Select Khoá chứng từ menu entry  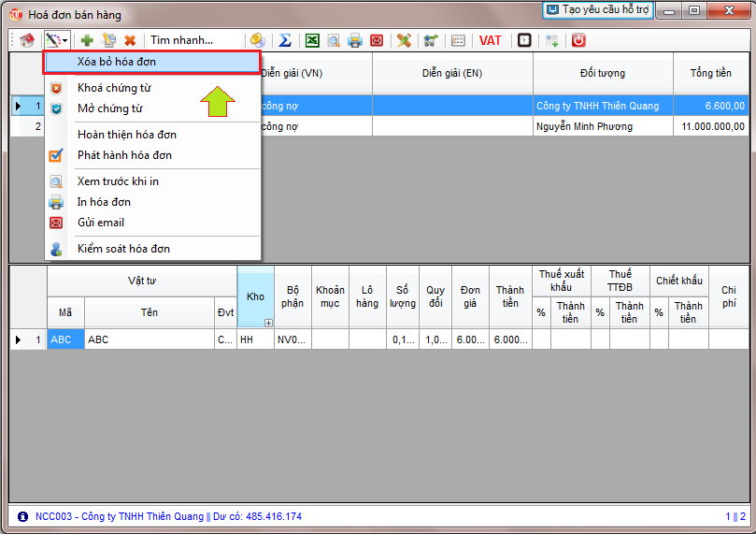(x=152, y=88)
